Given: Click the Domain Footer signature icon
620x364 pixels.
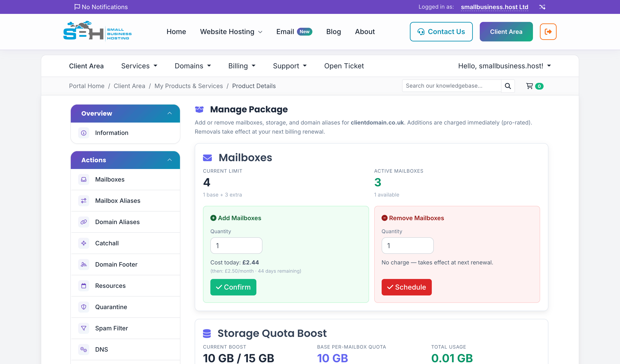Looking at the screenshot, I should 84,264.
